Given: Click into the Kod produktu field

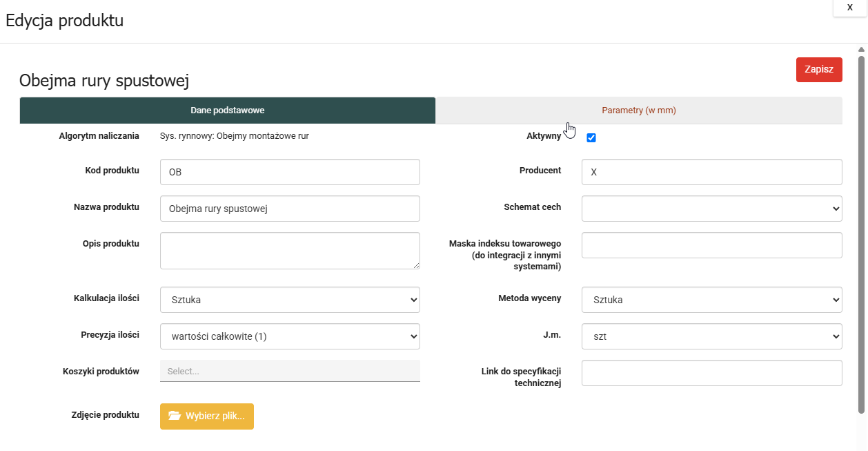Looking at the screenshot, I should click(290, 172).
